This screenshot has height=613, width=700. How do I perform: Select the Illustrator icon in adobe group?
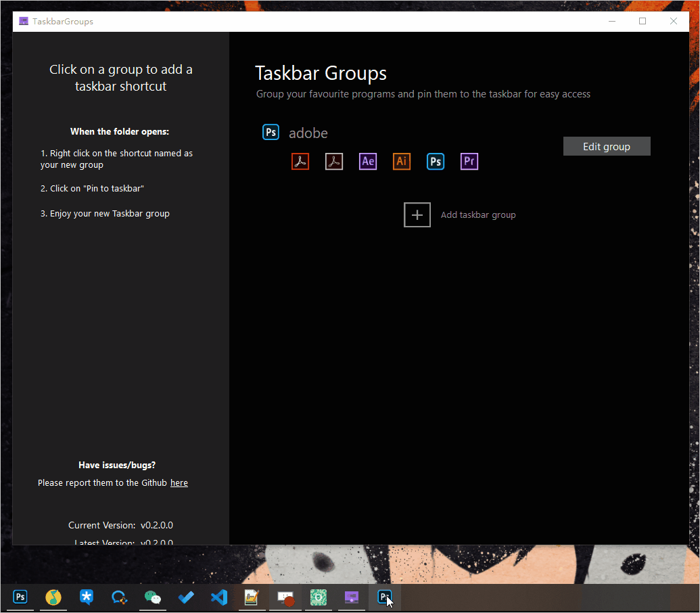(402, 162)
